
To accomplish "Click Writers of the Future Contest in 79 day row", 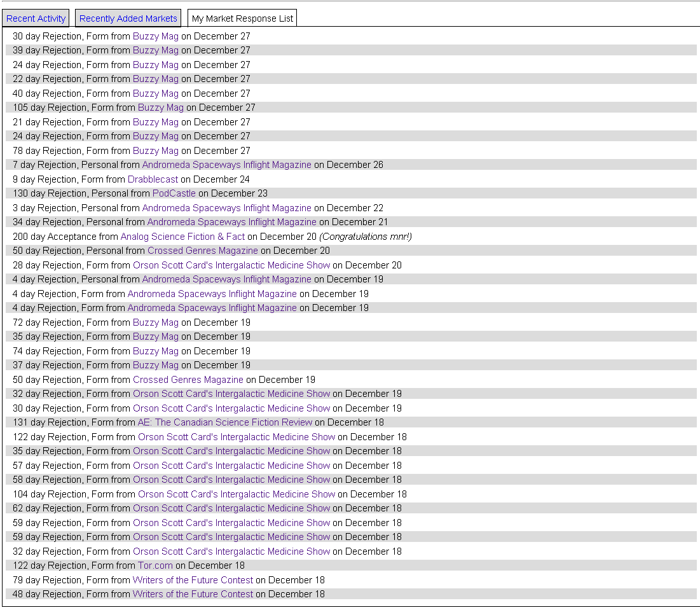I will [x=193, y=579].
